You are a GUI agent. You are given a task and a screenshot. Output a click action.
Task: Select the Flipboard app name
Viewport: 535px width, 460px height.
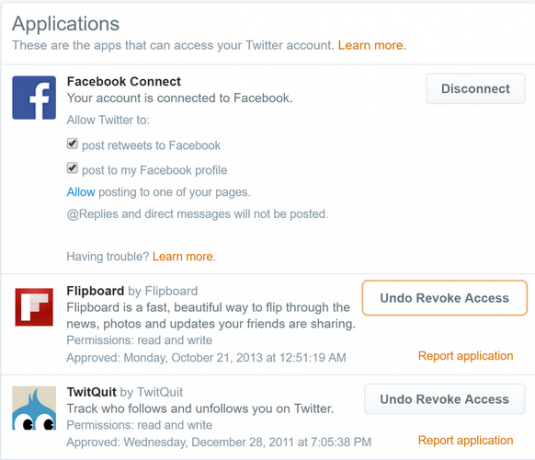click(x=95, y=291)
